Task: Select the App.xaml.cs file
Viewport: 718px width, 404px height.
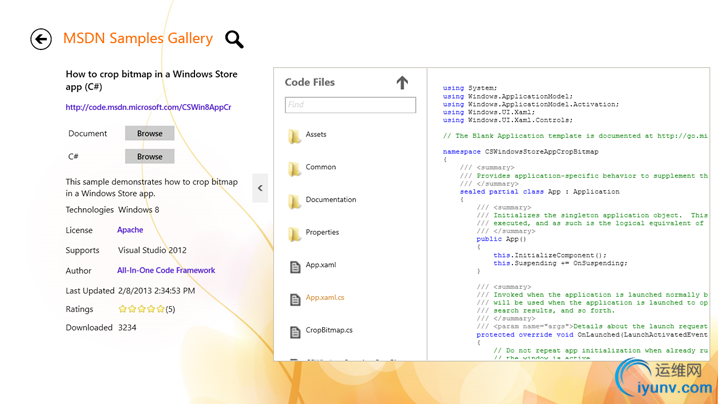Action: tap(324, 298)
